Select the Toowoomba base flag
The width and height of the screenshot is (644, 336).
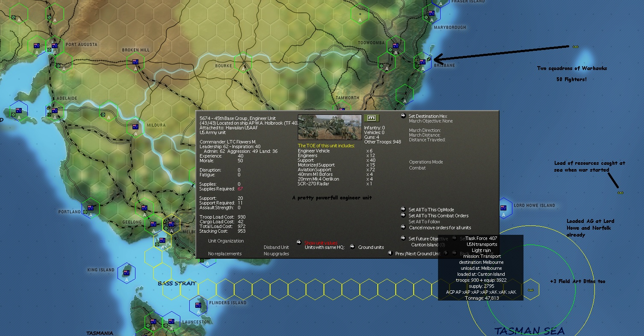[396, 46]
